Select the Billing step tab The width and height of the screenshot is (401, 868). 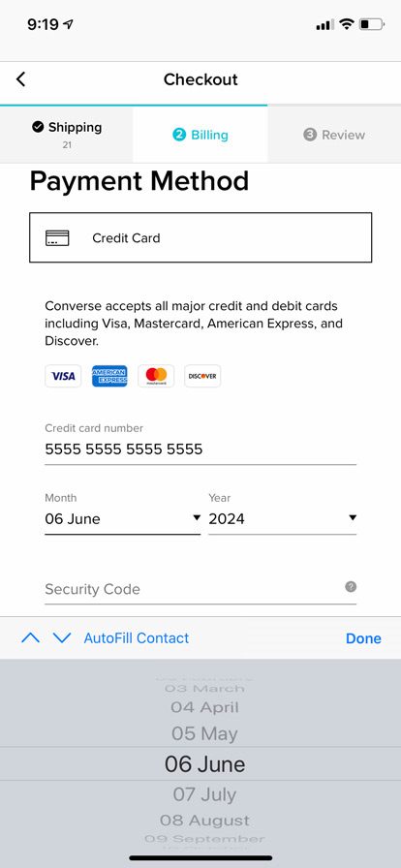point(200,135)
